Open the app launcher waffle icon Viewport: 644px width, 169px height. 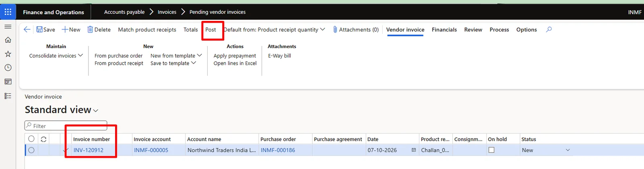[x=8, y=12]
